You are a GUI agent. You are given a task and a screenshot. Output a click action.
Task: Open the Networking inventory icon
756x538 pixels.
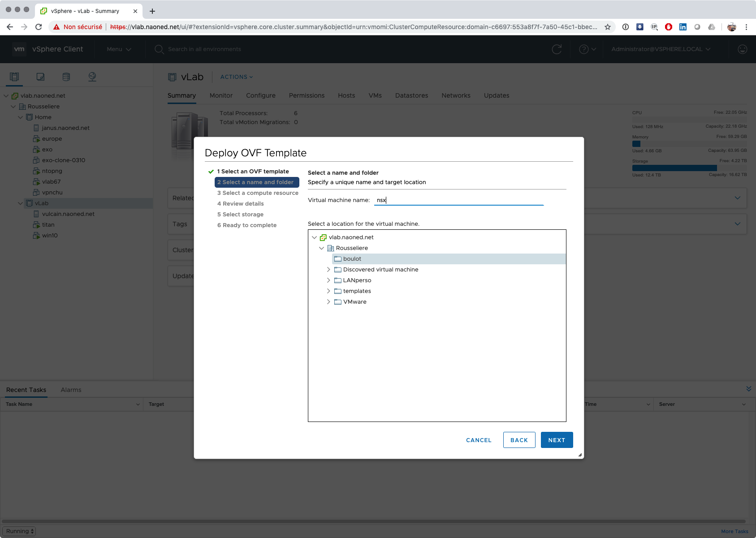[92, 77]
